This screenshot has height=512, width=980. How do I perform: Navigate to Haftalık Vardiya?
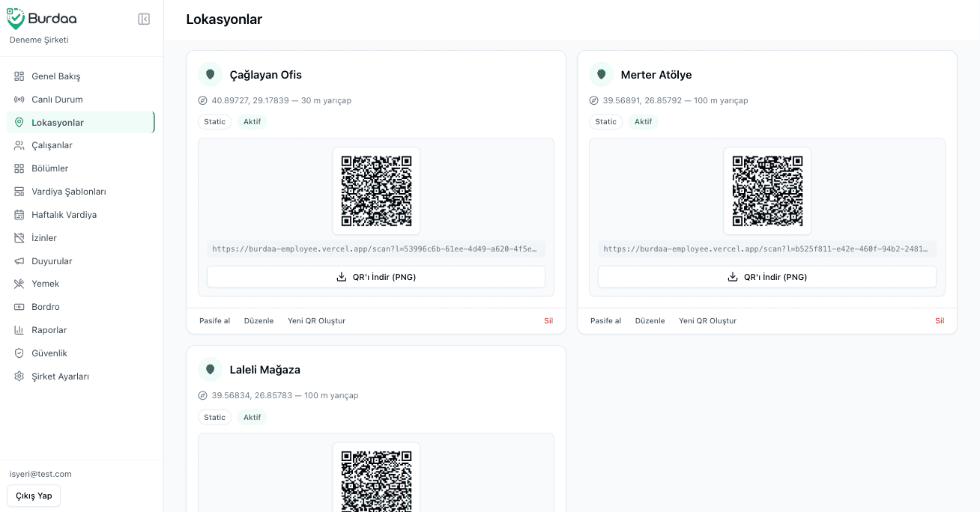[x=81, y=215]
